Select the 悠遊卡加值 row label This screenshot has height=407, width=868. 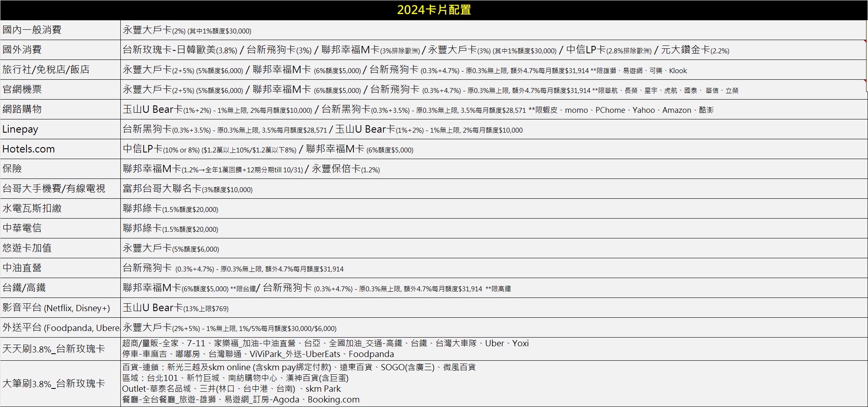60,248
